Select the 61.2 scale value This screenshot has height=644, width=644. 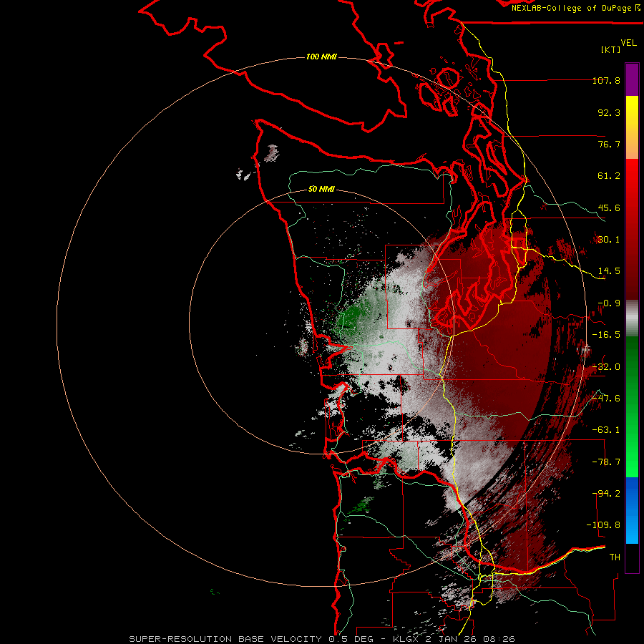[x=609, y=176]
